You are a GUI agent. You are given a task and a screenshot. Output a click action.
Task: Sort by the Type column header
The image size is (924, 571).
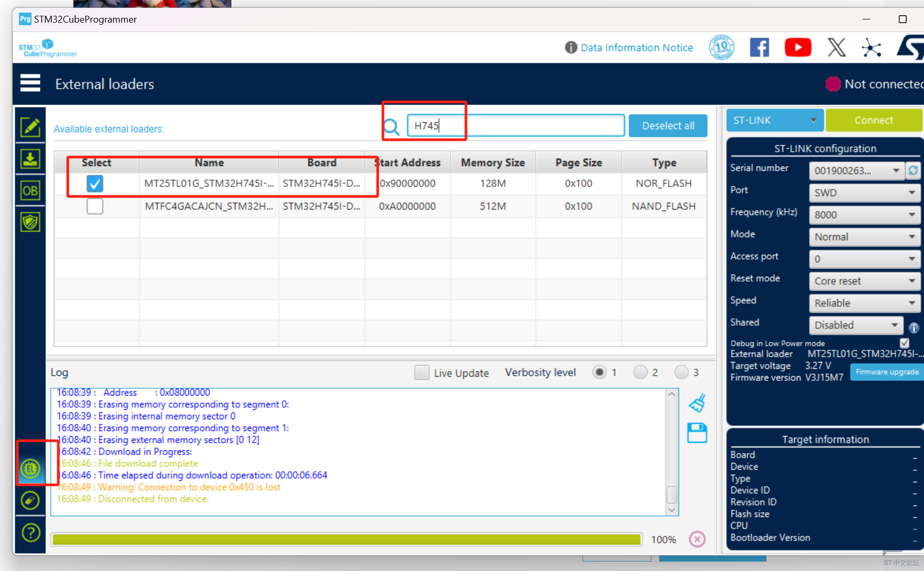[x=664, y=163]
